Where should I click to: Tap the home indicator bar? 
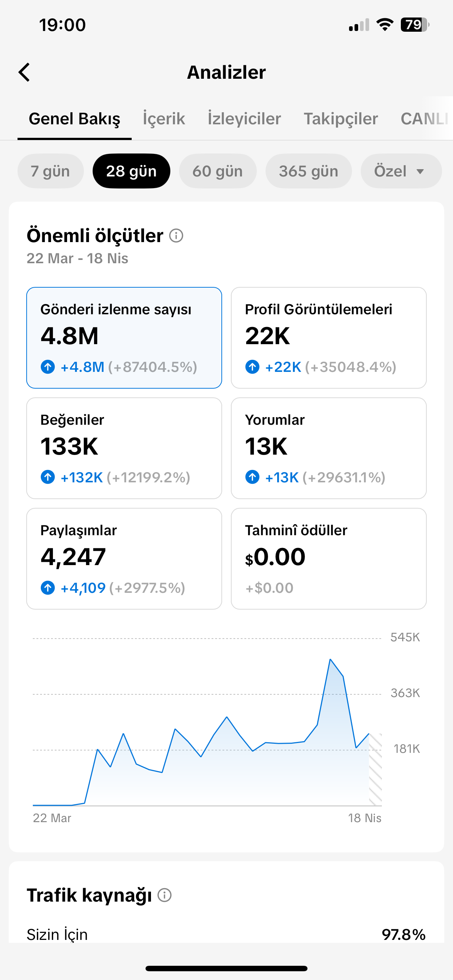click(226, 968)
